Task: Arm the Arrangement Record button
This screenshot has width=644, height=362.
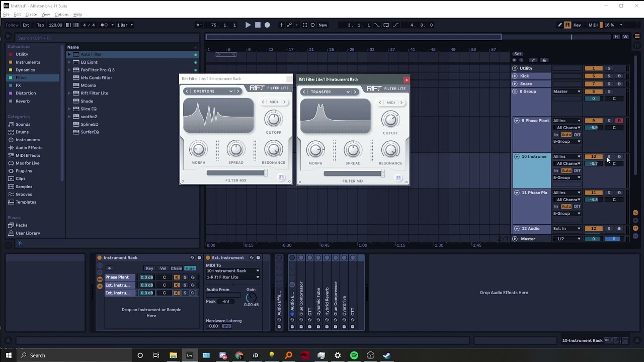Action: pos(267,25)
